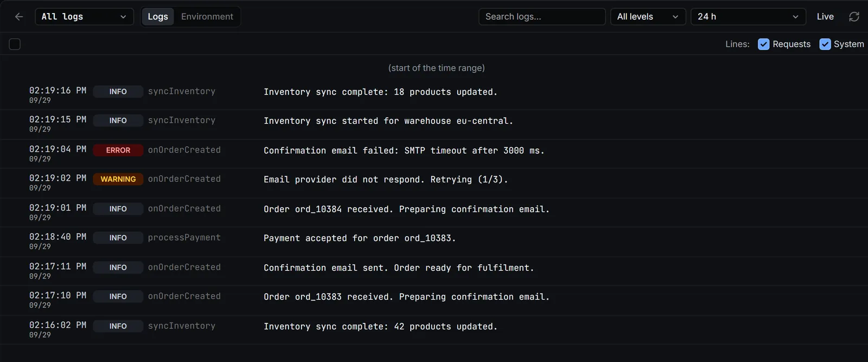
Task: Select the 'SMTP timeout after 3000 ms' message
Action: point(404,151)
